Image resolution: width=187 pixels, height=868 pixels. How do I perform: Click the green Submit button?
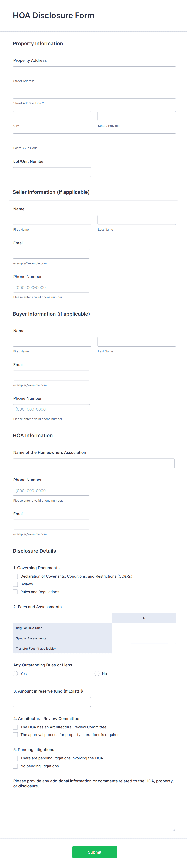coord(94,852)
